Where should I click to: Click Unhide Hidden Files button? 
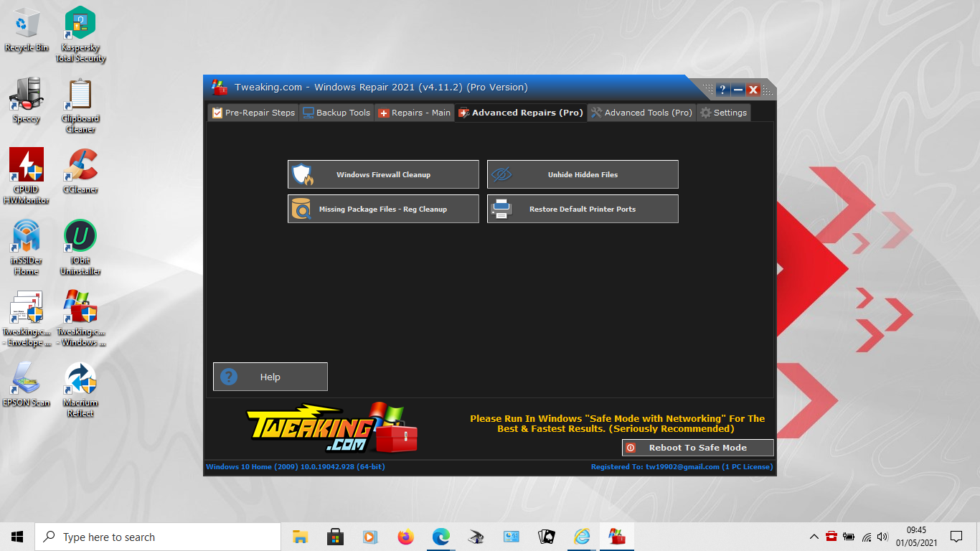click(x=583, y=174)
